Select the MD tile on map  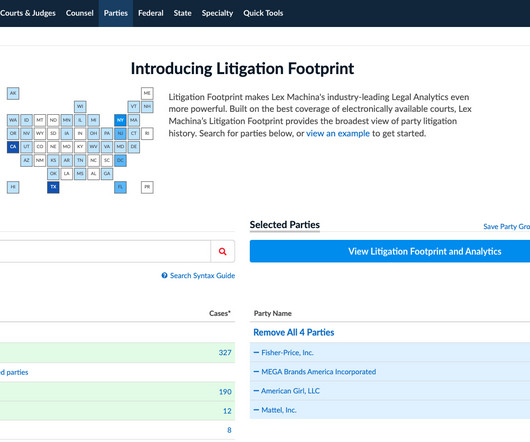(120, 147)
